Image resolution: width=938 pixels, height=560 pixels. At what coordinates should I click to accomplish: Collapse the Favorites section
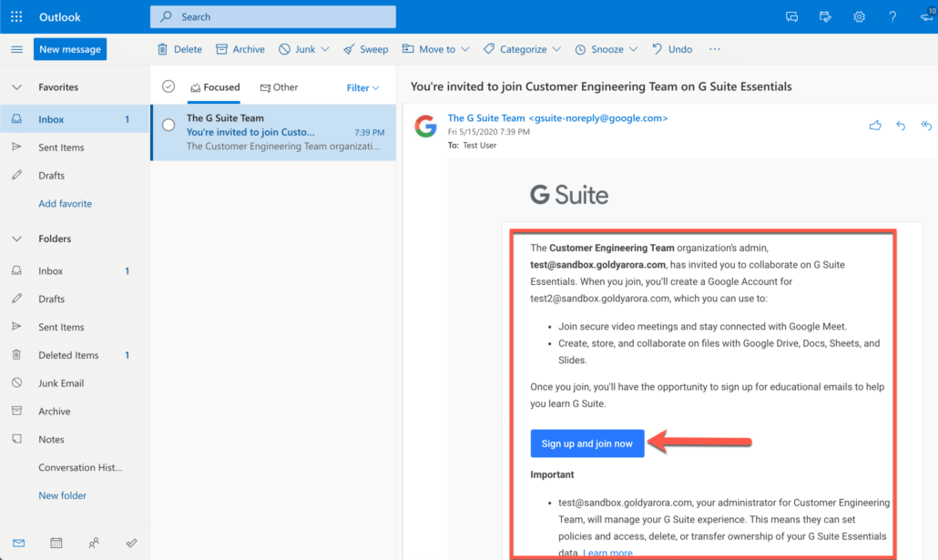[16, 87]
